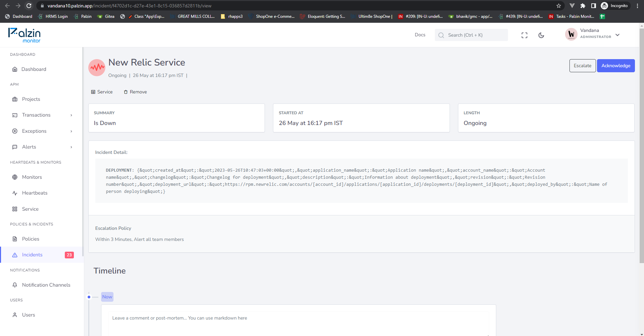Reload the page in browser
644x336 pixels.
[x=29, y=6]
